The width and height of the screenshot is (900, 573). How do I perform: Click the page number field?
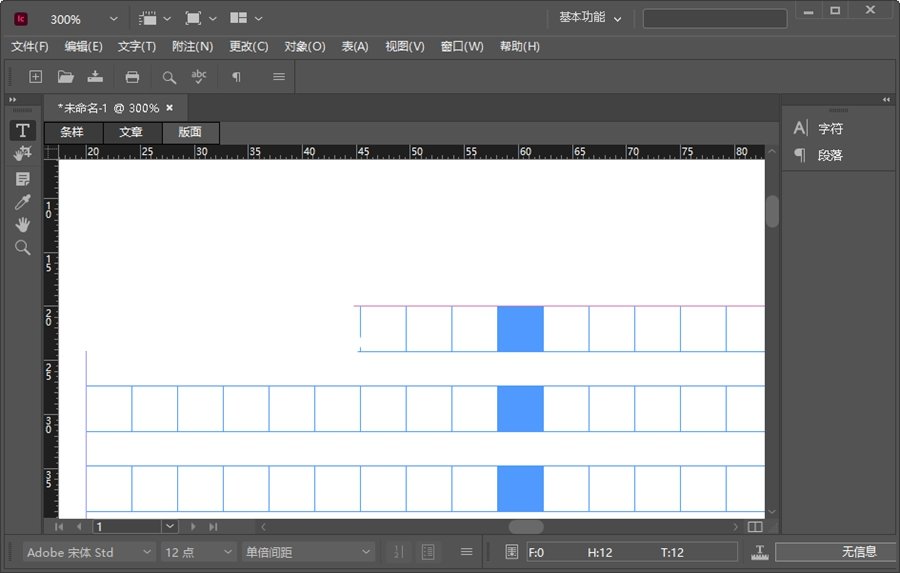[127, 526]
